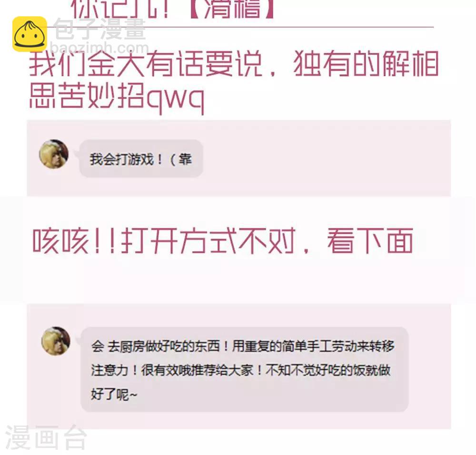Click the 包子漫畫 watermark title
The width and height of the screenshot is (476, 455).
click(100, 29)
